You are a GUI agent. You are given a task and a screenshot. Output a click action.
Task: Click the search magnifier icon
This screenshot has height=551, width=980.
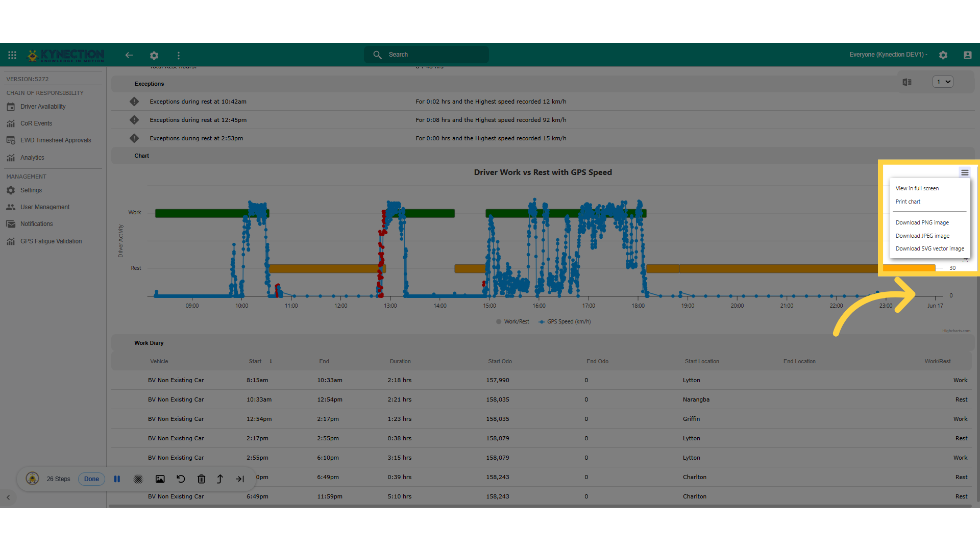[x=377, y=55]
